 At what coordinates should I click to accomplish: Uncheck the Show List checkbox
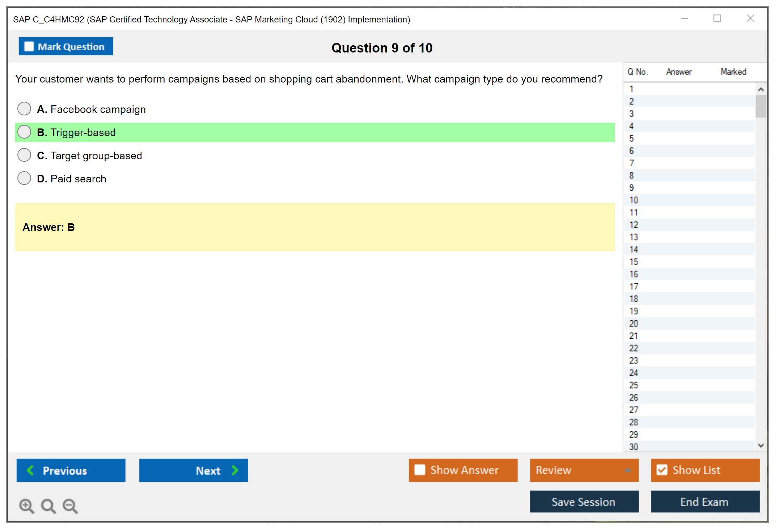pyautogui.click(x=662, y=470)
